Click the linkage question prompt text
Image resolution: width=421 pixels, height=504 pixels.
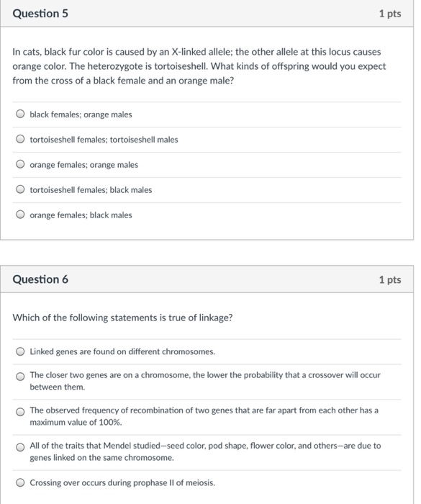click(122, 318)
